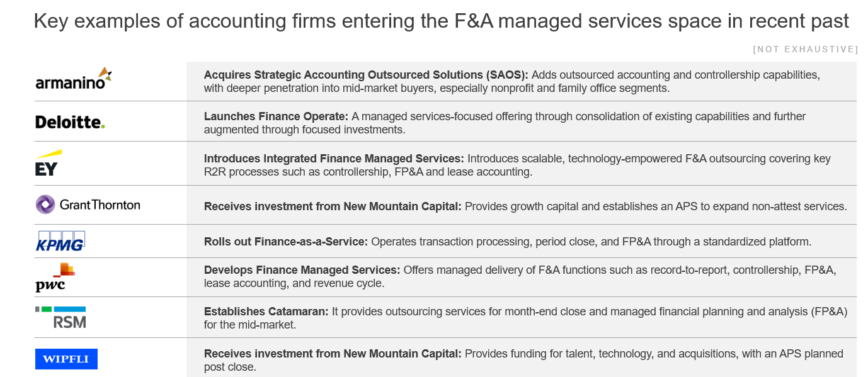868x377 pixels.
Task: Select the "Establishes Catamaran" bold heading
Action: pos(266,312)
